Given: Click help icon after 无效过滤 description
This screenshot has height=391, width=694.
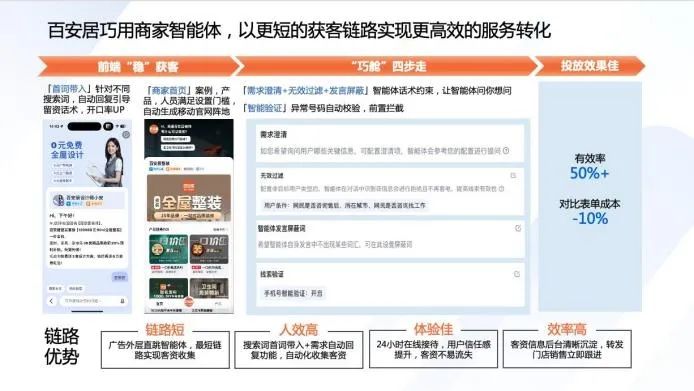Looking at the screenshot, I should pyautogui.click(x=501, y=188).
